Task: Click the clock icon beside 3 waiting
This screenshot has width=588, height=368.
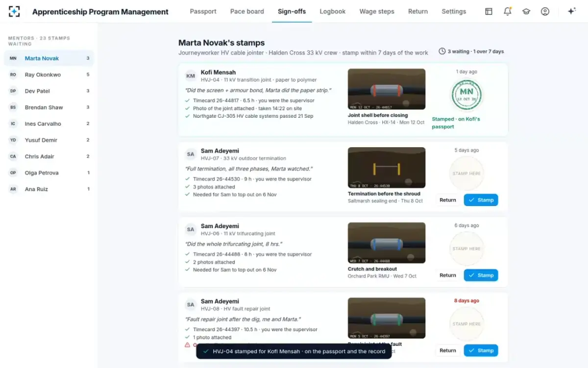Action: click(442, 51)
